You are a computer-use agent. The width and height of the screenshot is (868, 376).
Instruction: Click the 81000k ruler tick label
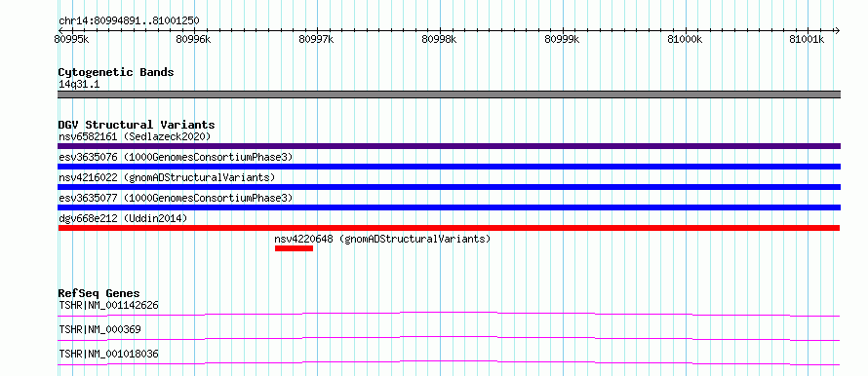click(x=686, y=39)
